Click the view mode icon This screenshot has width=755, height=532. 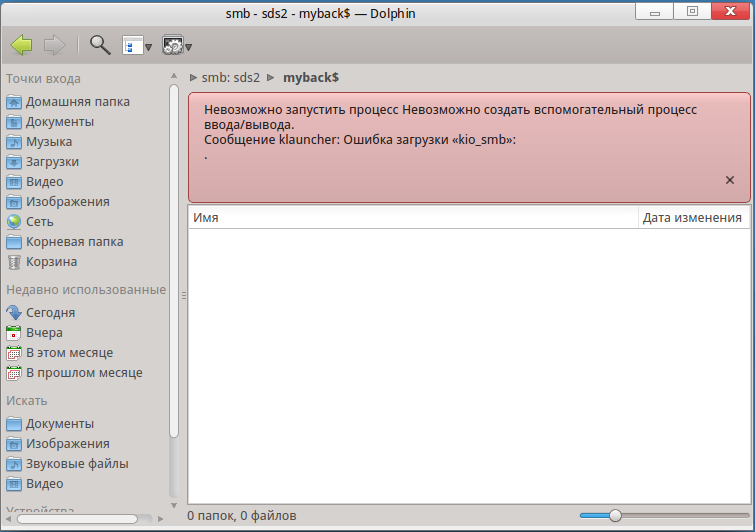point(132,46)
